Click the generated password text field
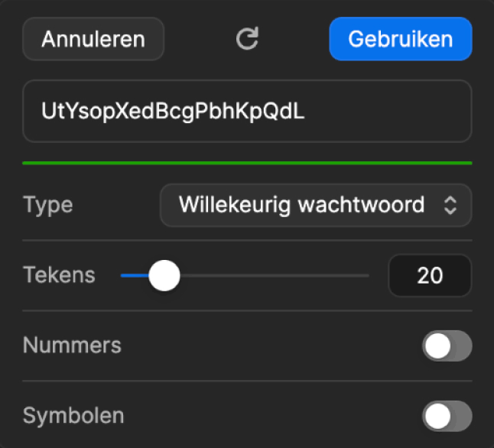The width and height of the screenshot is (494, 448). tap(247, 111)
